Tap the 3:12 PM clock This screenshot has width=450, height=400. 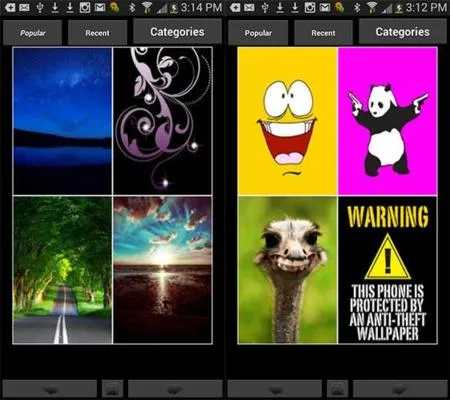(x=426, y=7)
